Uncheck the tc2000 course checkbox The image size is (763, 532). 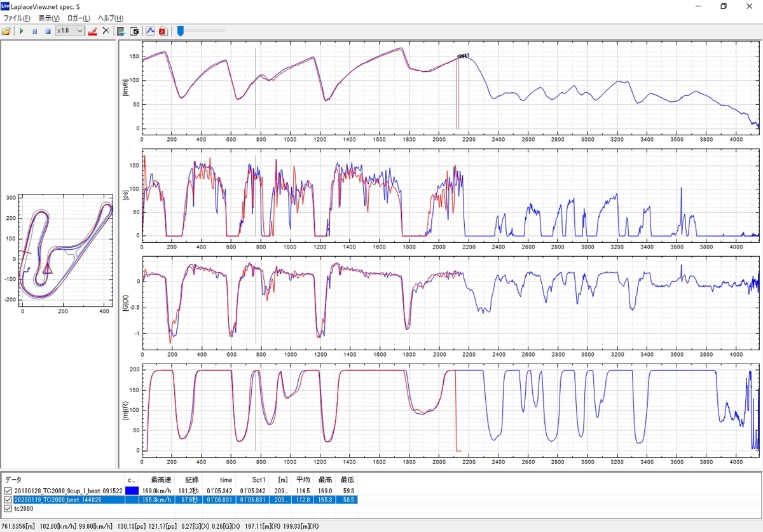point(8,508)
